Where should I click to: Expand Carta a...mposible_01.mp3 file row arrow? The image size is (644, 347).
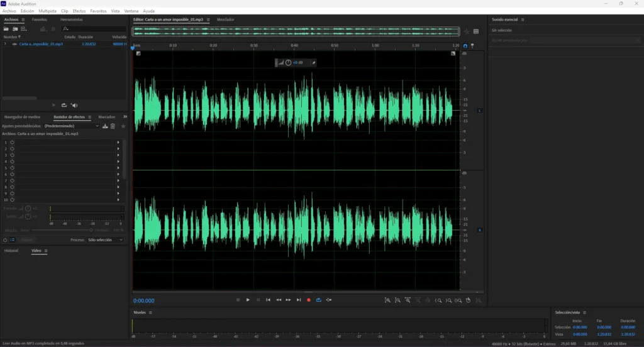pyautogui.click(x=5, y=44)
